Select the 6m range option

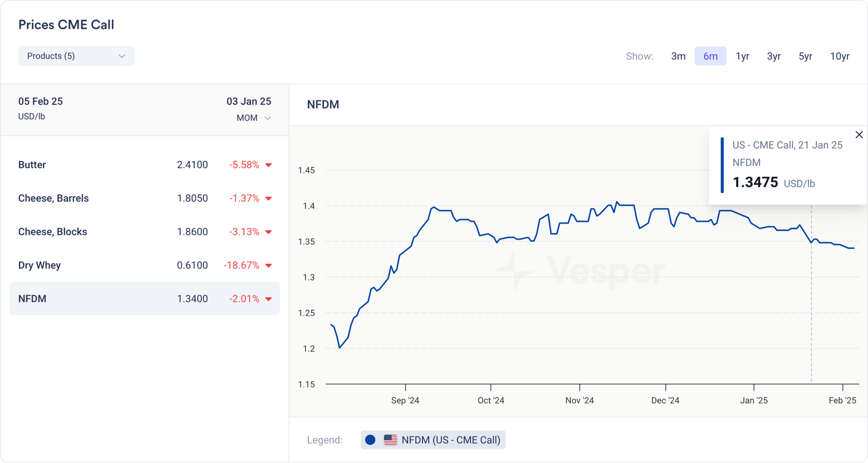(710, 56)
